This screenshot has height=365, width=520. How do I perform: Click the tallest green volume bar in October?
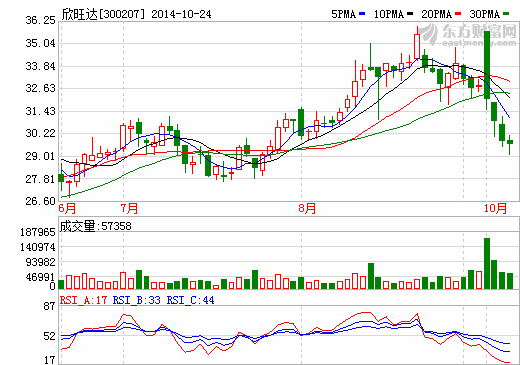(487, 263)
